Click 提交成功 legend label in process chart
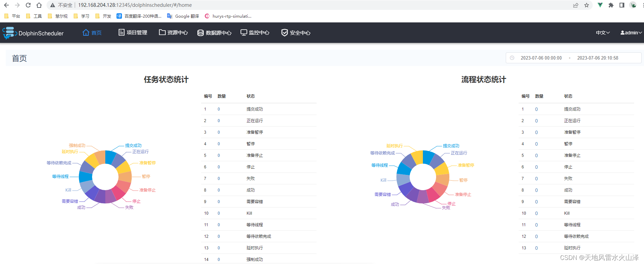Screen dimensions: 644x264 pos(451,146)
